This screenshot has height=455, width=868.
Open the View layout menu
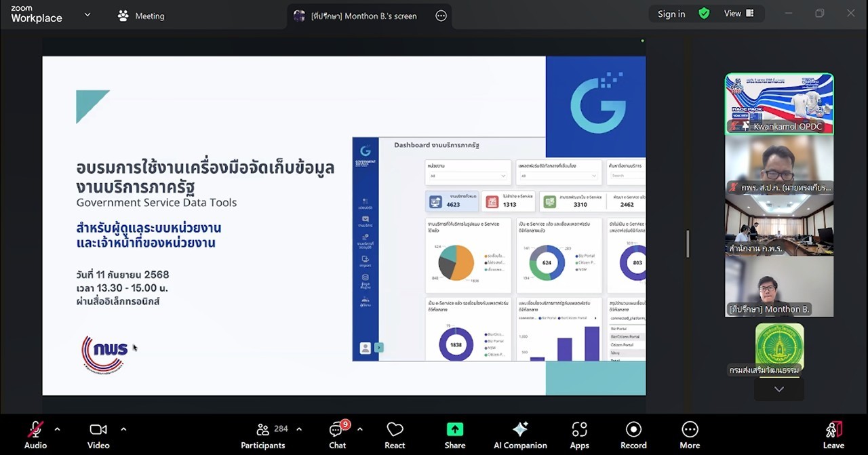coord(738,14)
